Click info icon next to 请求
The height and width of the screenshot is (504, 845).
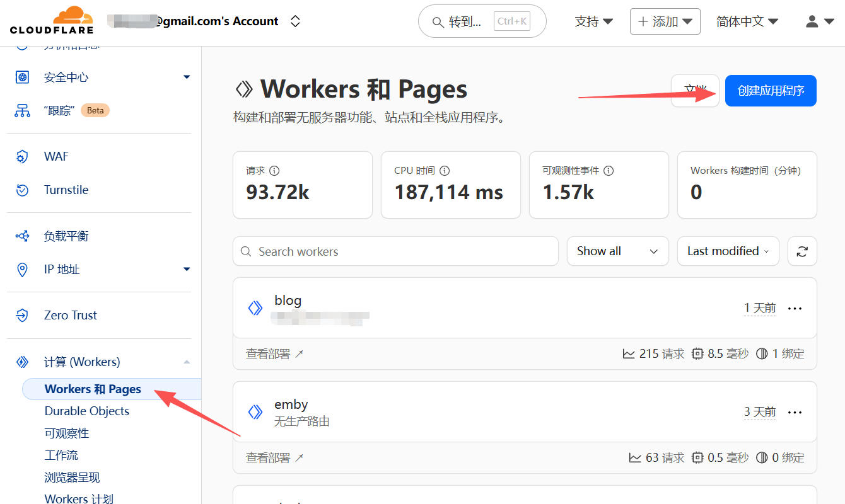tap(274, 171)
